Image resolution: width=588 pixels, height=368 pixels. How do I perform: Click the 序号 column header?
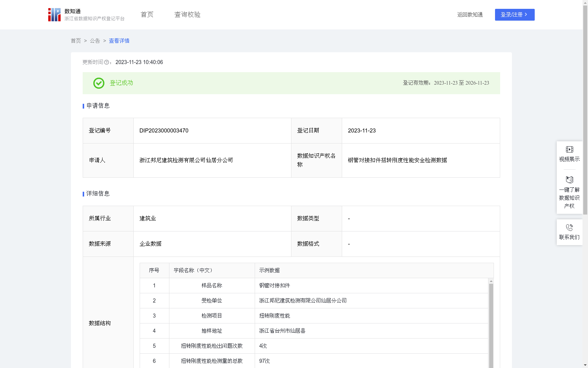pos(154,270)
